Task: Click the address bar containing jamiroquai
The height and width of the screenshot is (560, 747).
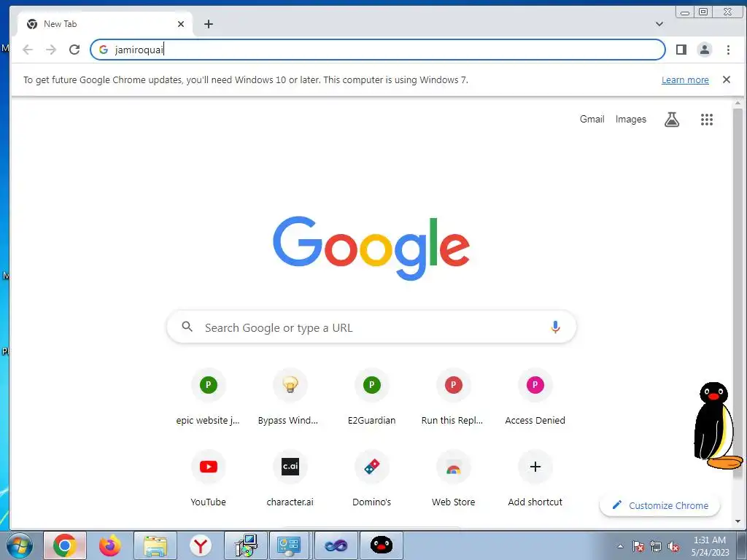Action: tap(378, 50)
